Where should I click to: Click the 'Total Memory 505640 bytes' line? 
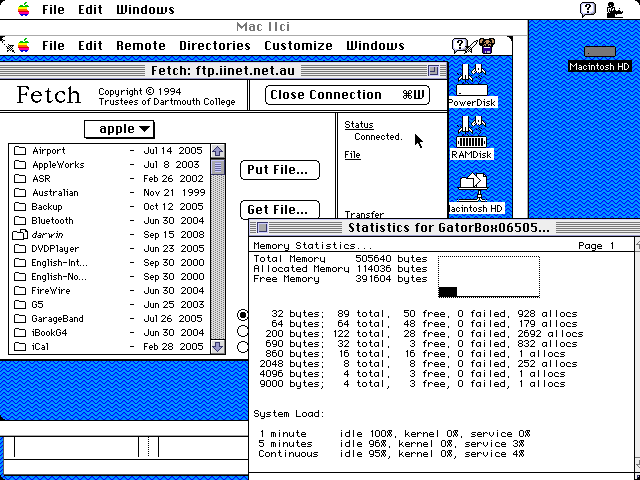(x=340, y=259)
